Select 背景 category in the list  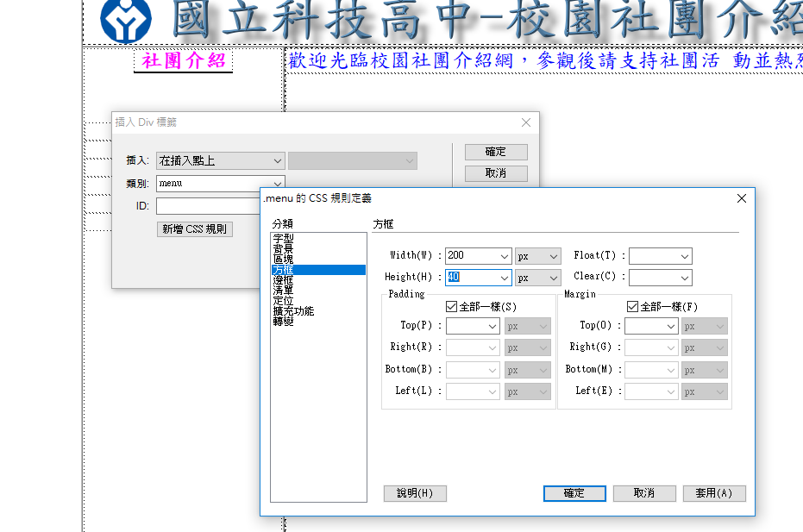pos(283,248)
